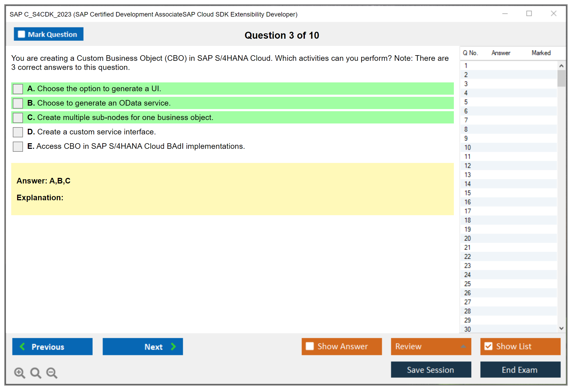The image size is (574, 392).
Task: Click the green right arrow on Next
Action: point(173,346)
